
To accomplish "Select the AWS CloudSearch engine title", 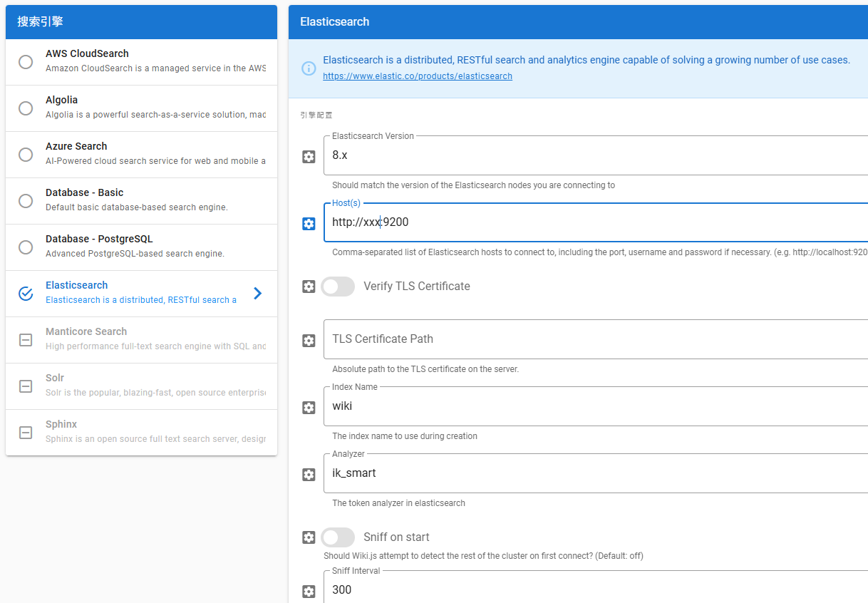I will [87, 53].
